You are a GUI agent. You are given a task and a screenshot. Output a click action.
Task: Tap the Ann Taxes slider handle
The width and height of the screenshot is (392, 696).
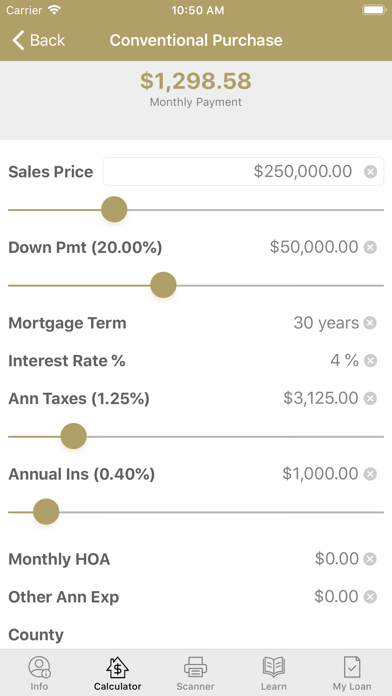click(x=73, y=436)
